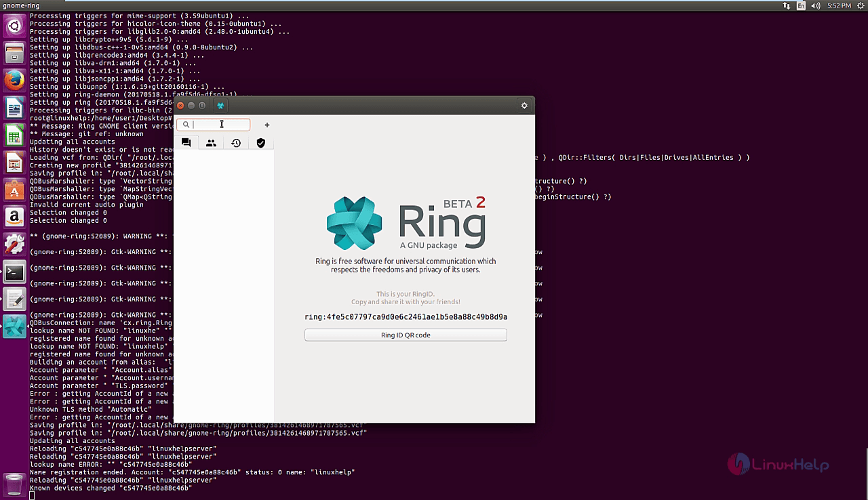Click terminal line 'Setting up libupnp6'
Screen dimensions: 868x500
coord(127,87)
